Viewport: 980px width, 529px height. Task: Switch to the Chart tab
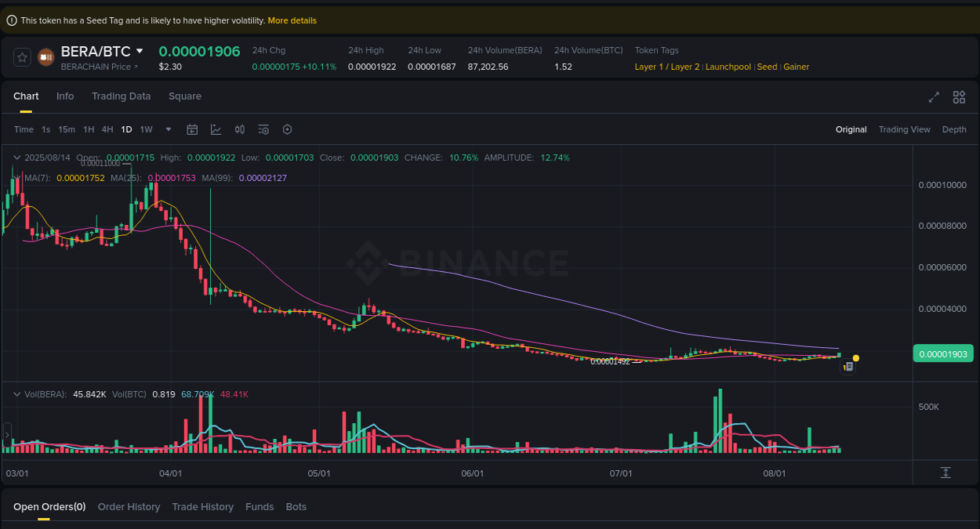pos(26,96)
